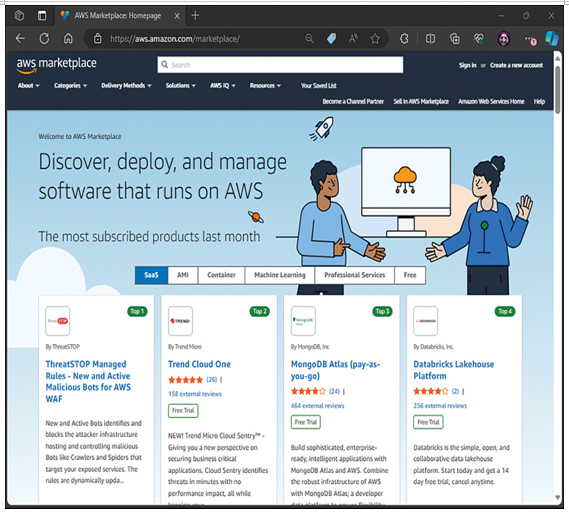View 464 external reviews for MongoDB

coord(318,406)
